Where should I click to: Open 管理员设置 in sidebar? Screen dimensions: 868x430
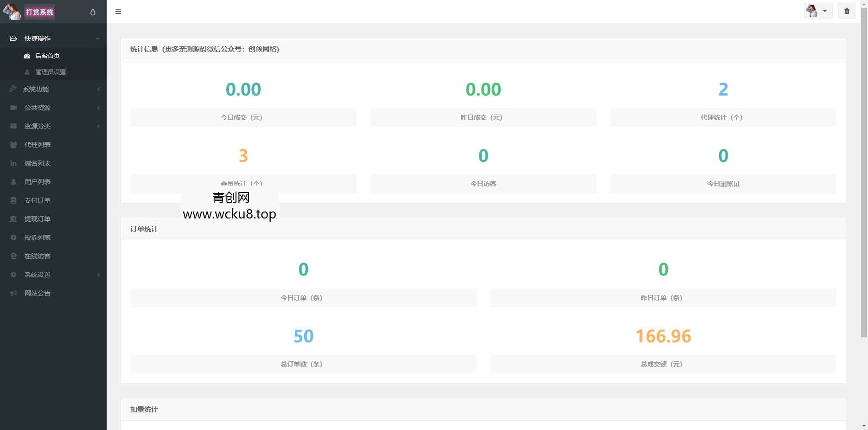50,72
